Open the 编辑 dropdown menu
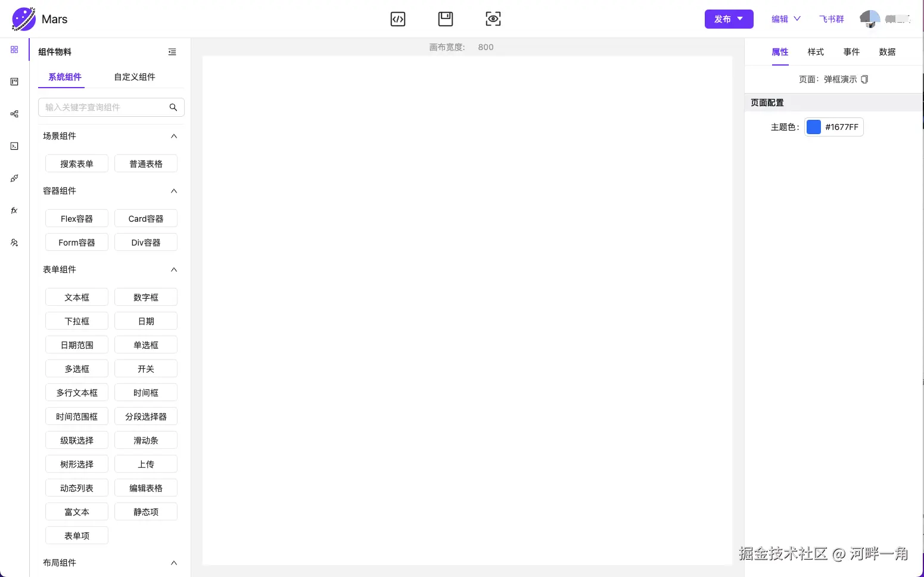Image resolution: width=924 pixels, height=577 pixels. 786,19
